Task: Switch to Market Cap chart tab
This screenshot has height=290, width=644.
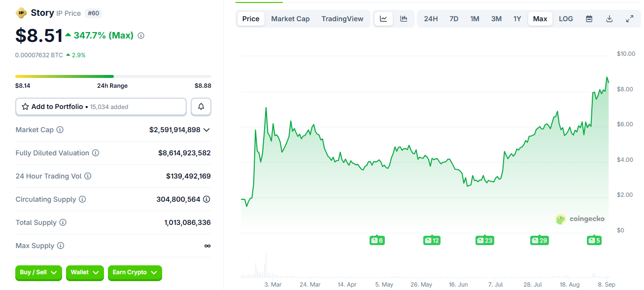Action: pyautogui.click(x=290, y=19)
